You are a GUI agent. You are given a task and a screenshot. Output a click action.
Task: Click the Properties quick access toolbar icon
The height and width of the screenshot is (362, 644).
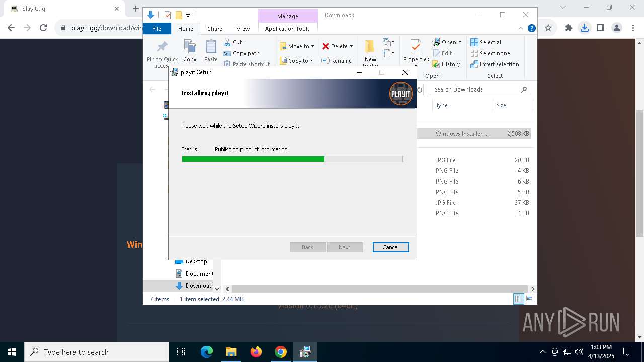(168, 15)
